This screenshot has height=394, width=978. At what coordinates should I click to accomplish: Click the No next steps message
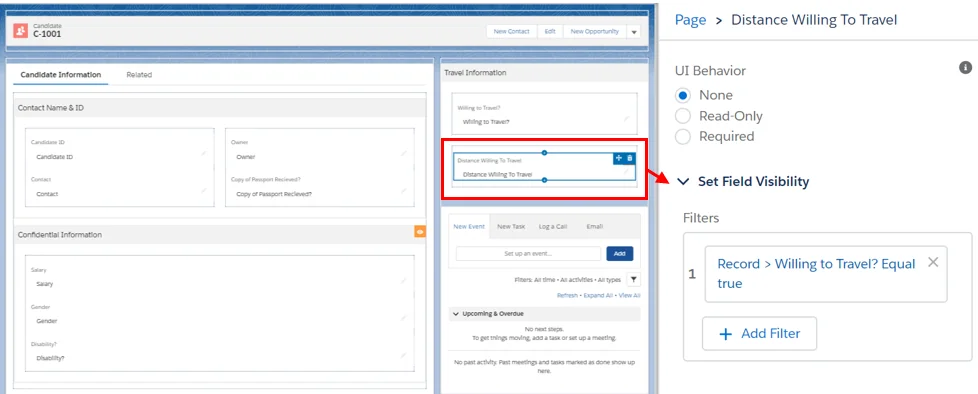click(544, 329)
